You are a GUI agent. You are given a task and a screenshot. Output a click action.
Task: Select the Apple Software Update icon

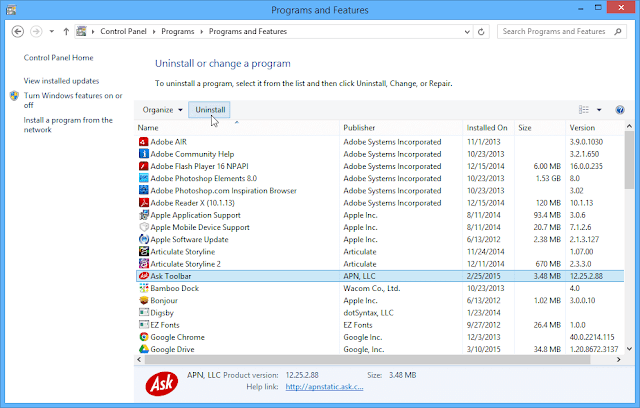144,239
